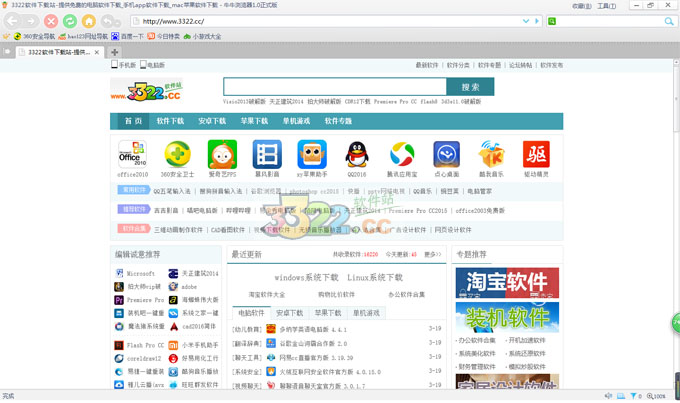Image resolution: width=680 pixels, height=403 pixels.
Task: Open the 小游戏大全 bookmark
Action: pos(202,36)
